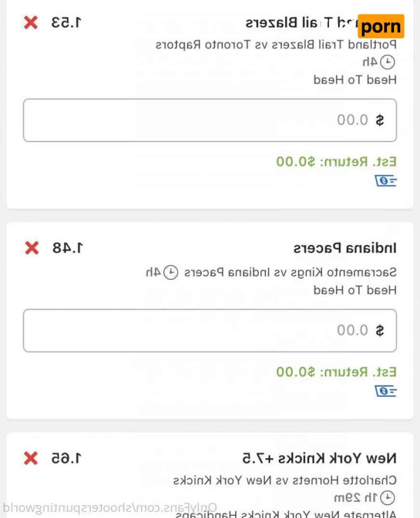Enter stake field for Trail Blazers bet
Screen dimensions: 420x518
click(x=210, y=120)
